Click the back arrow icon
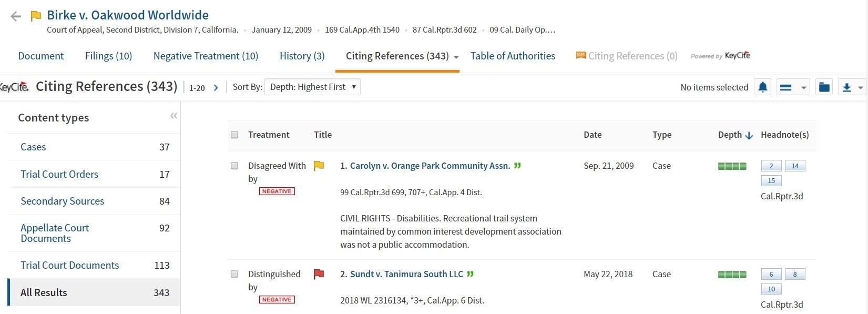 click(x=16, y=16)
